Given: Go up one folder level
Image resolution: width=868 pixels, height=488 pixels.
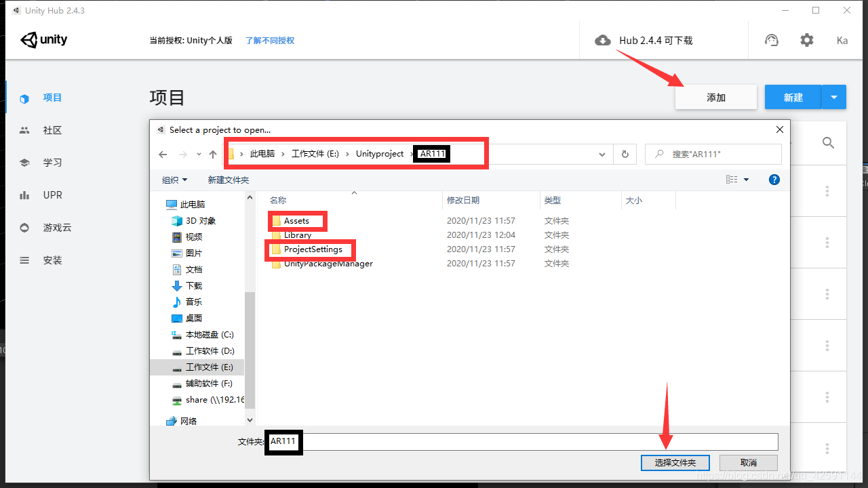Looking at the screenshot, I should [x=213, y=155].
